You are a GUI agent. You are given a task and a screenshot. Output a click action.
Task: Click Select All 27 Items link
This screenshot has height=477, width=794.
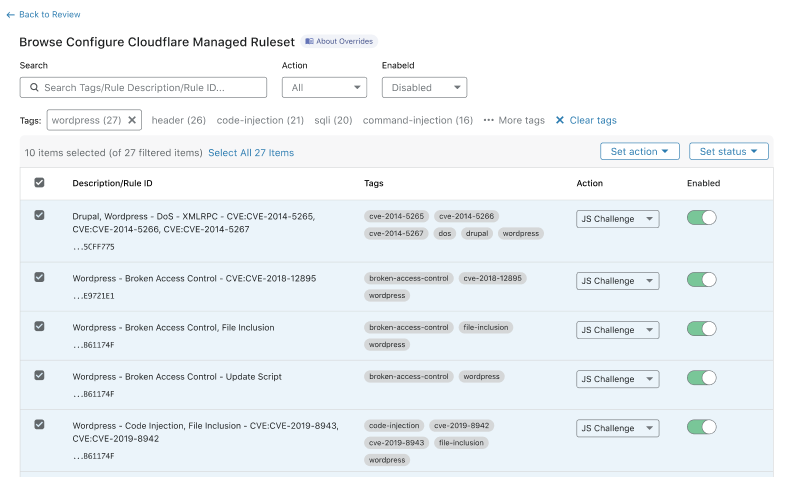pyautogui.click(x=251, y=153)
